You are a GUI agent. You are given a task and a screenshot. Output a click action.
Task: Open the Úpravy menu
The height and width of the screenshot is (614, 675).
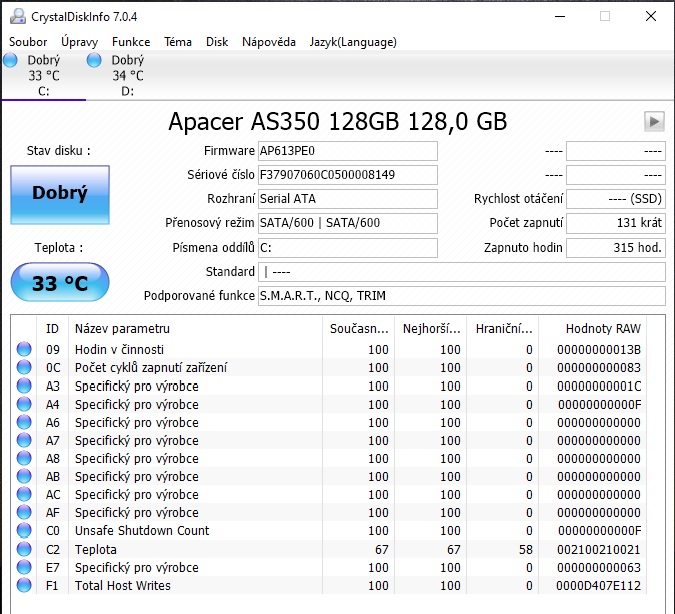point(79,42)
